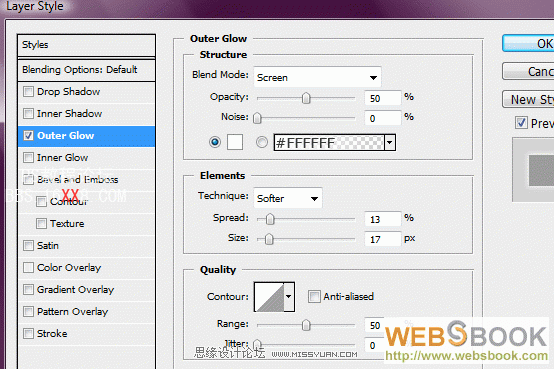Image resolution: width=554 pixels, height=369 pixels.
Task: Enable the Drop Shadow checkbox
Action: coord(28,92)
